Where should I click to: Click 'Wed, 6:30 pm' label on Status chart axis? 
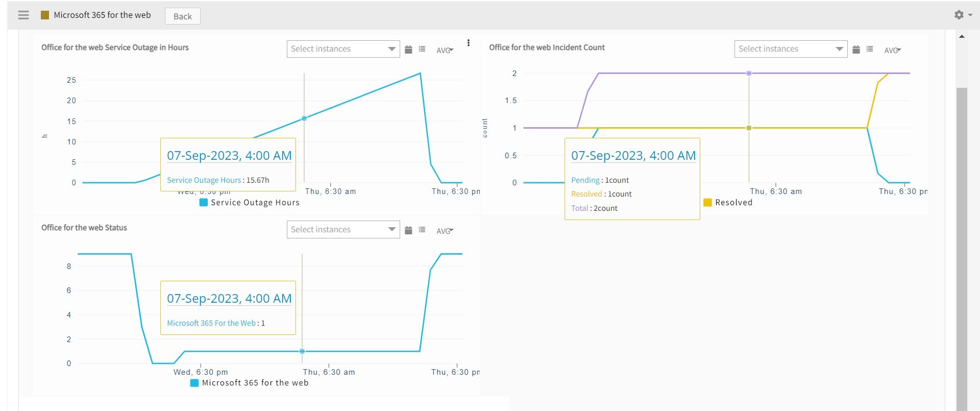coord(201,372)
